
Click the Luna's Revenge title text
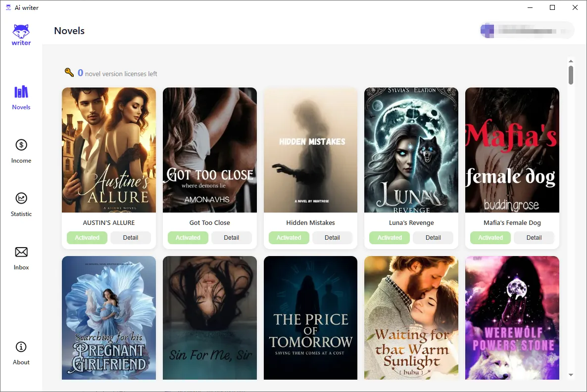click(x=411, y=222)
